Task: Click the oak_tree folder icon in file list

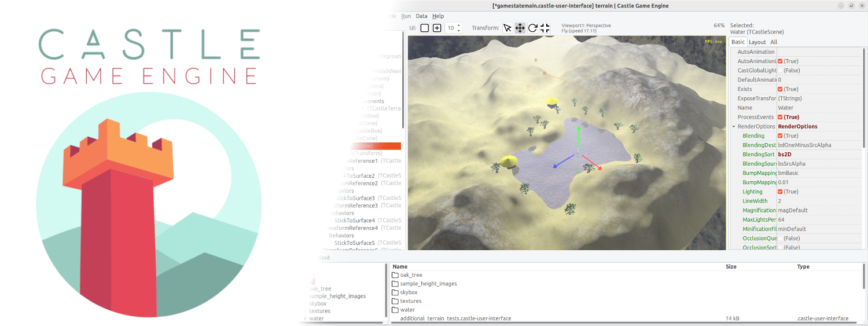Action: pos(396,275)
